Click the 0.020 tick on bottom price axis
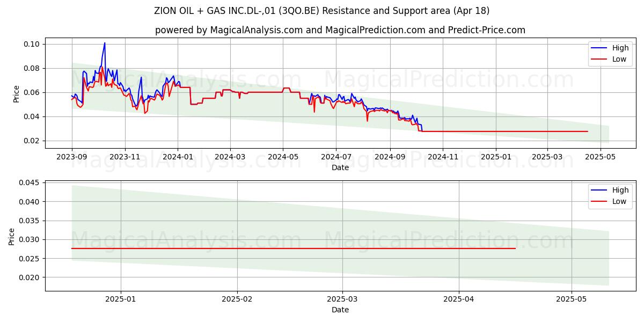This screenshot has height=322, width=644. click(30, 277)
